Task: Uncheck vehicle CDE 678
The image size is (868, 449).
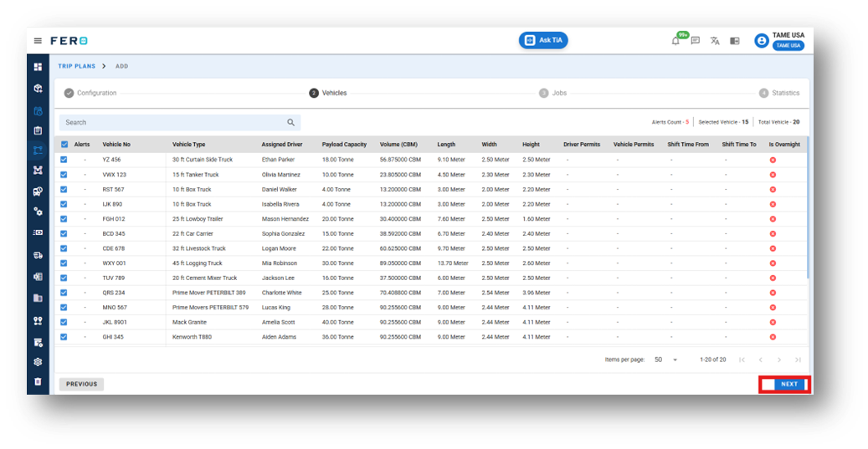Action: (x=64, y=248)
